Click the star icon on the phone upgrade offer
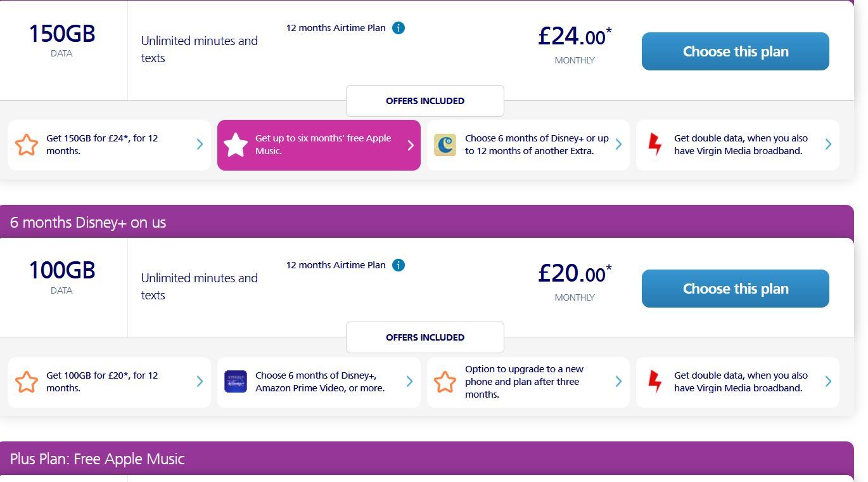Viewport: 868px width, 482px height. coord(445,382)
